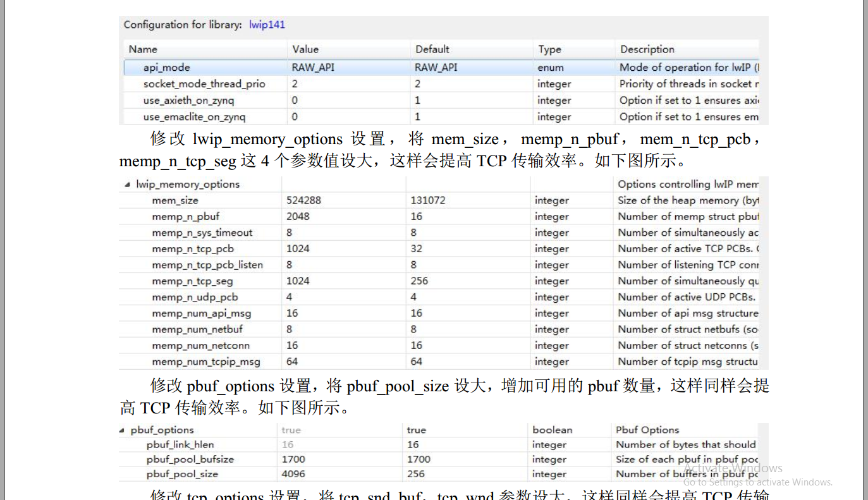Select the pbuf_link_hlen row

[x=180, y=445]
